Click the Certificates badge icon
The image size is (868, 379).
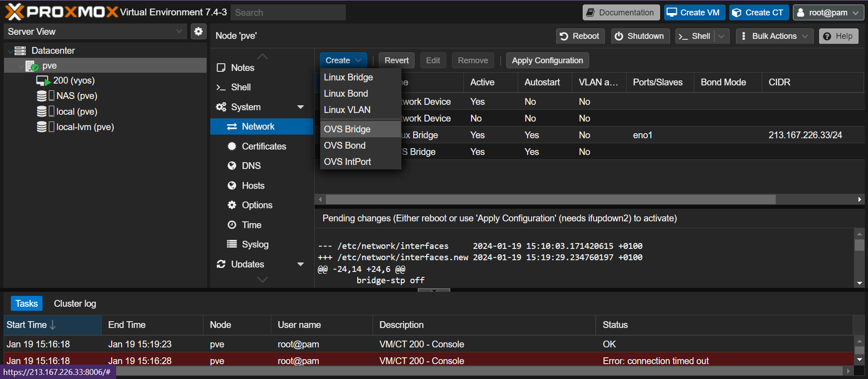tap(232, 146)
